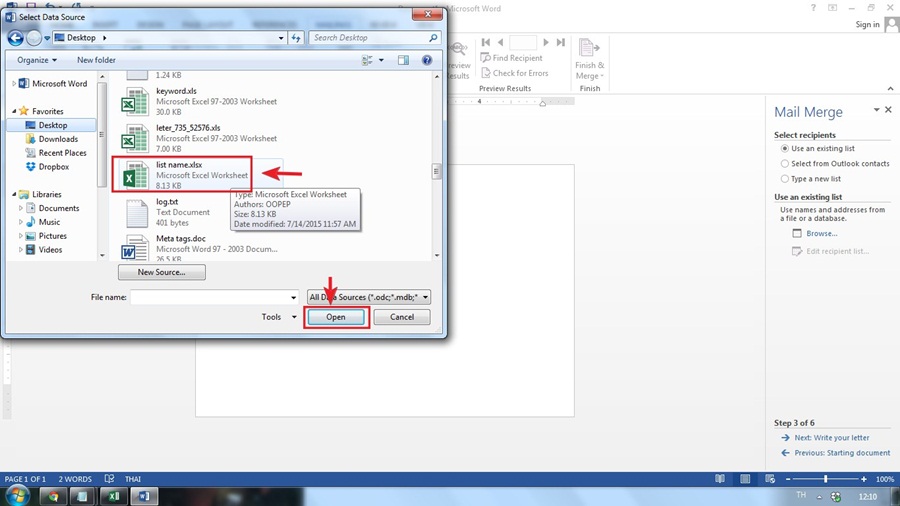
Task: Switch to Read Mode in status bar
Action: point(720,479)
